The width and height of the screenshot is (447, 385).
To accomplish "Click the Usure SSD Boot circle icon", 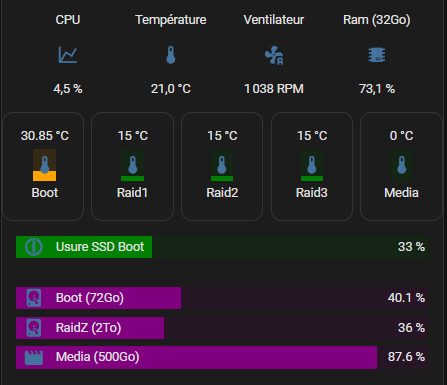I will tap(34, 247).
